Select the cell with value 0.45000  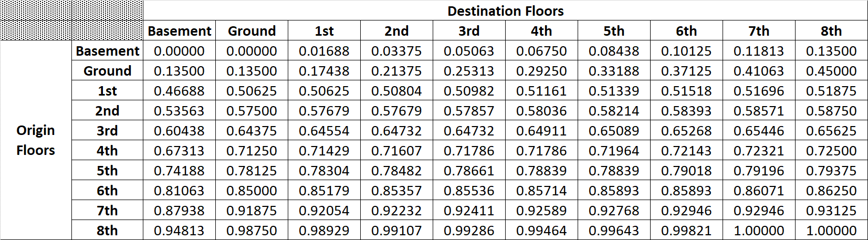coord(831,71)
